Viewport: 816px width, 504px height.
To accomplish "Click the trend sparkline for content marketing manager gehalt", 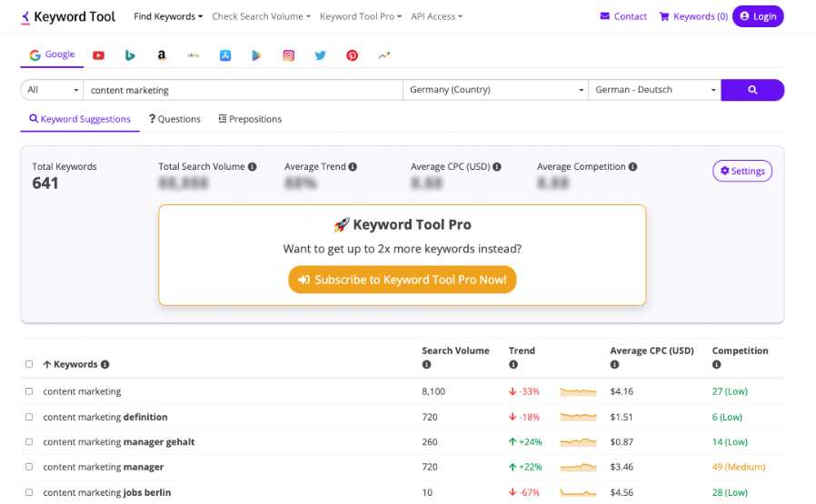I will (578, 442).
